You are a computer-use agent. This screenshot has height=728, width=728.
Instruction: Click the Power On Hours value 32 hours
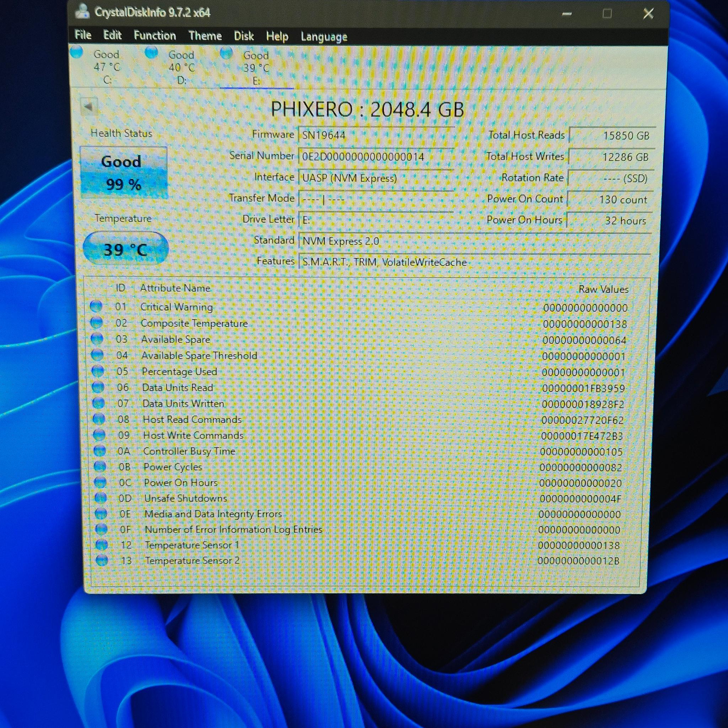pyautogui.click(x=609, y=220)
